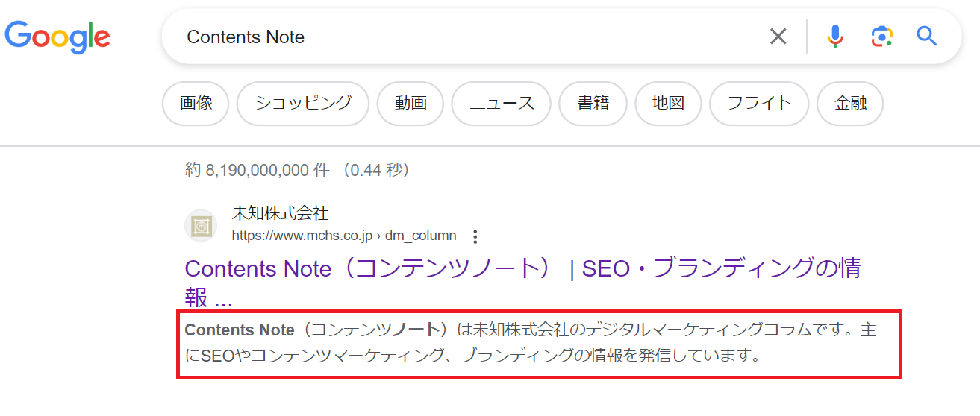Open the 地図 results
Viewport: 980px width, 416px height.
click(667, 104)
